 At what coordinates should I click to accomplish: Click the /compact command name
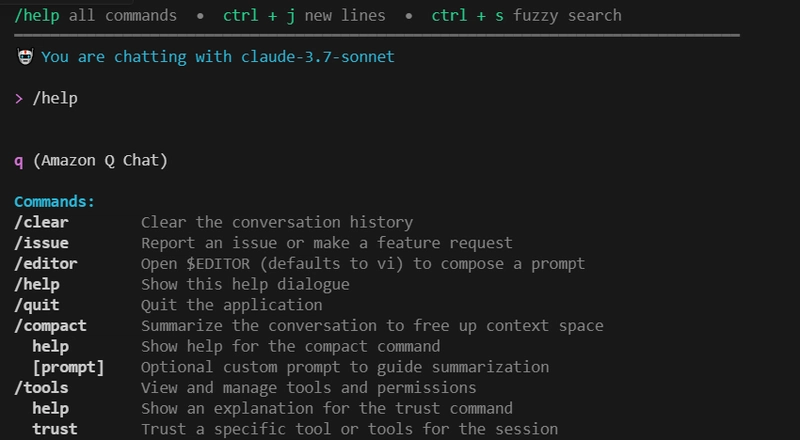[x=51, y=326]
